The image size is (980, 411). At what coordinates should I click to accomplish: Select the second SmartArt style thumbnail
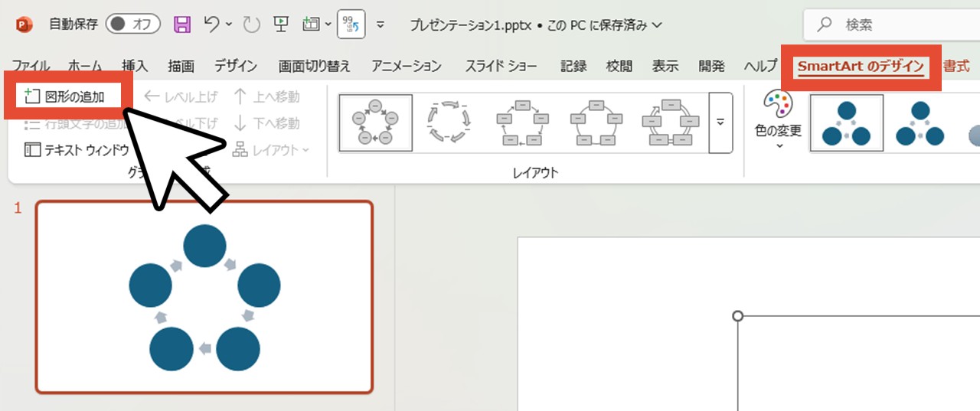coord(920,123)
